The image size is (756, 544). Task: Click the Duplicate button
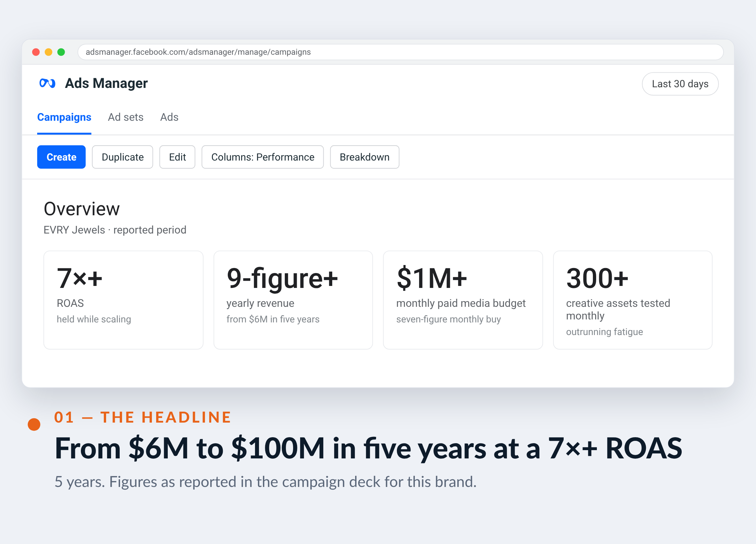123,157
